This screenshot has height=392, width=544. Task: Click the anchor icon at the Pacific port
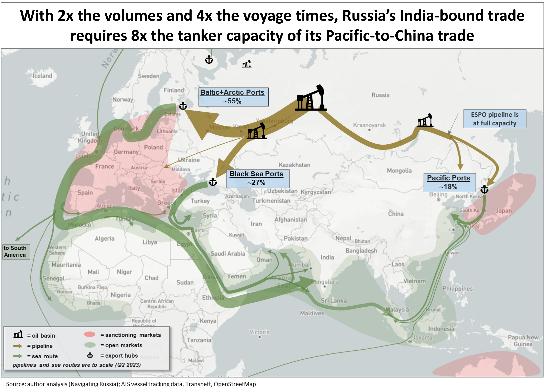click(x=484, y=189)
